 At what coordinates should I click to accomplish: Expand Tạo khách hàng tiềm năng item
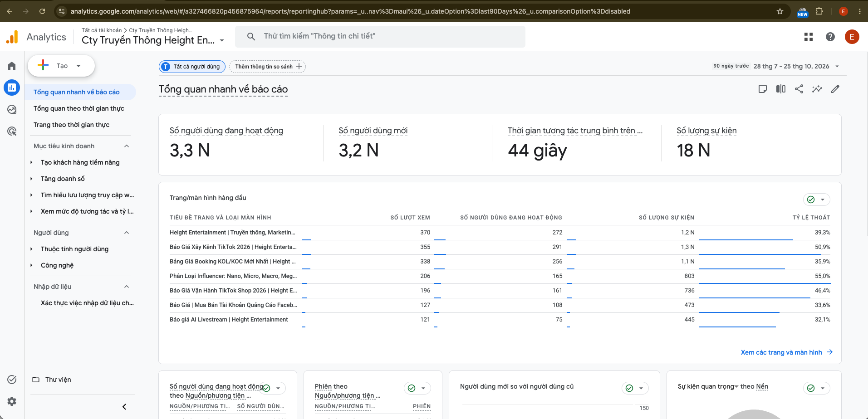(x=31, y=162)
